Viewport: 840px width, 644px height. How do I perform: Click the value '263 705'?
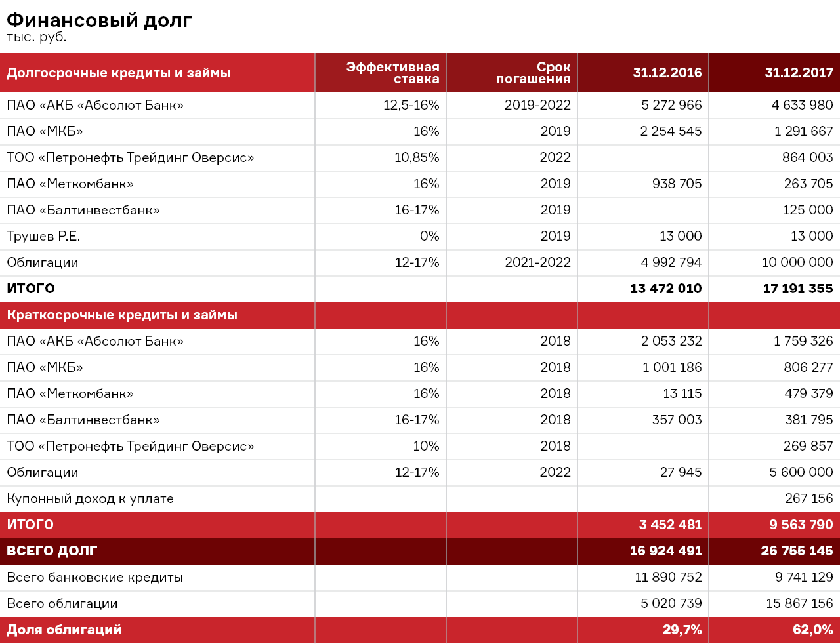click(x=808, y=184)
